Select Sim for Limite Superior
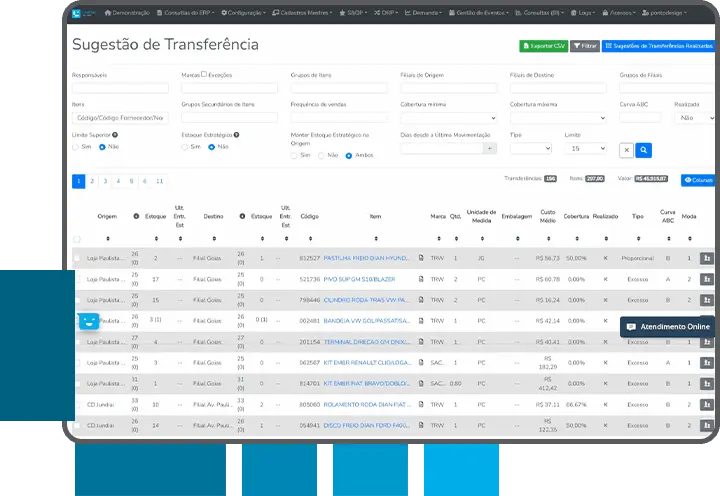This screenshot has height=496, width=720. tap(76, 147)
